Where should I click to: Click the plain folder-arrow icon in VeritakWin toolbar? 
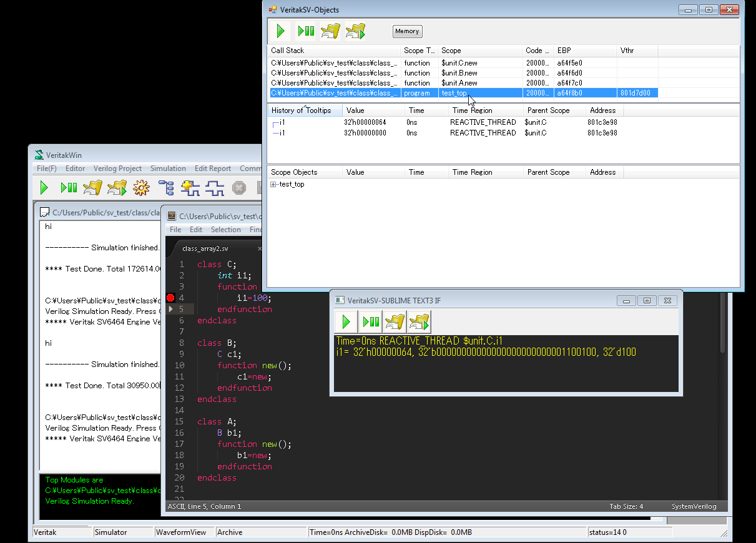coord(92,187)
